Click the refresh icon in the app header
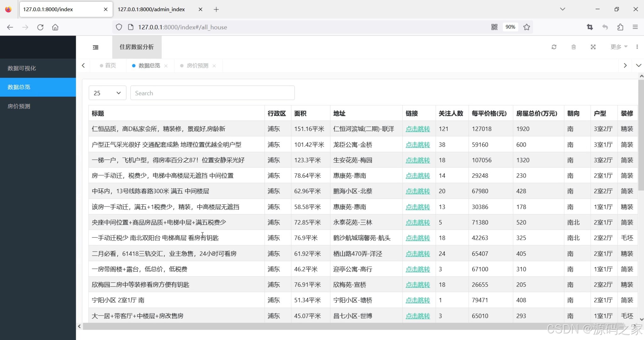 554,47
